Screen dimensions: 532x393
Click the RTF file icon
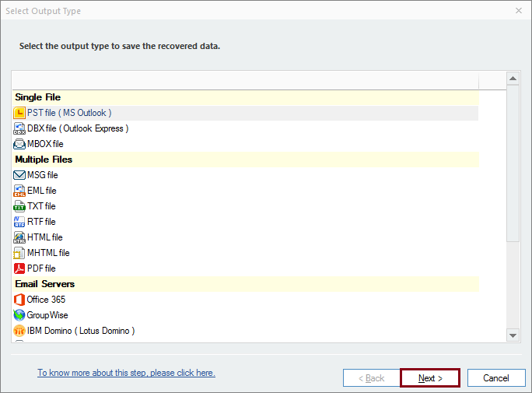pos(19,222)
